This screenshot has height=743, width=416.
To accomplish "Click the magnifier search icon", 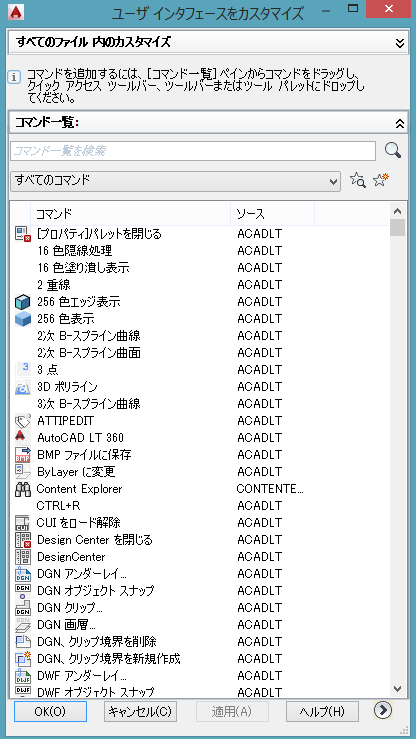I will tap(393, 151).
